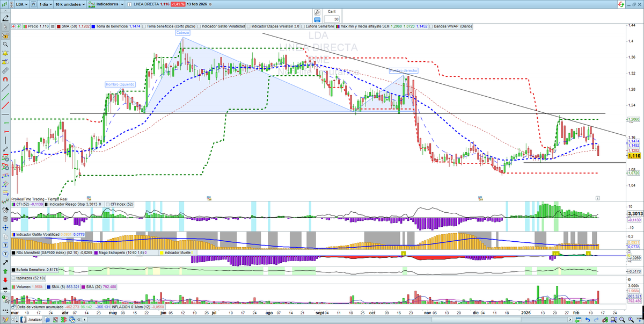
Task: Select the Cabeza chart label
Action: (x=182, y=33)
